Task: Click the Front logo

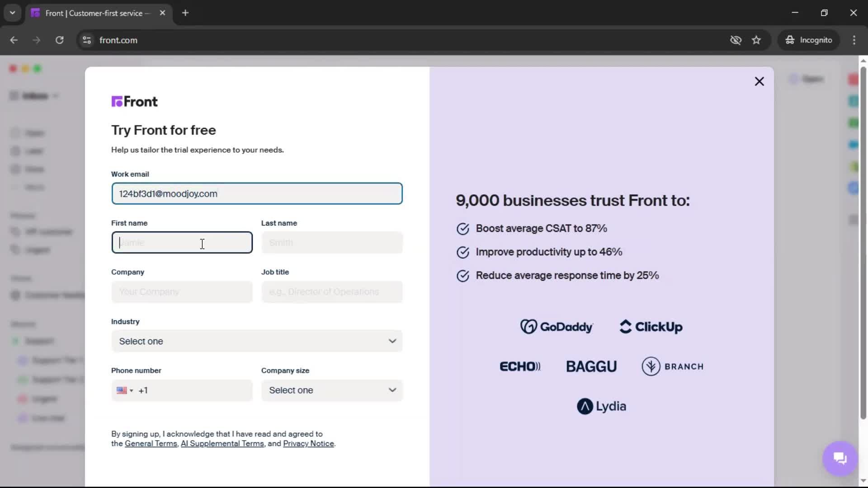Action: tap(134, 102)
